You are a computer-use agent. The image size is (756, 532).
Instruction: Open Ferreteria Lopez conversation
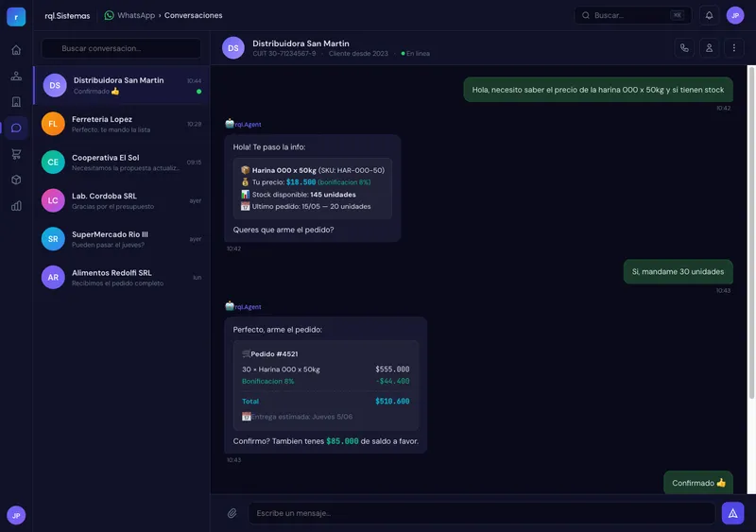(122, 124)
